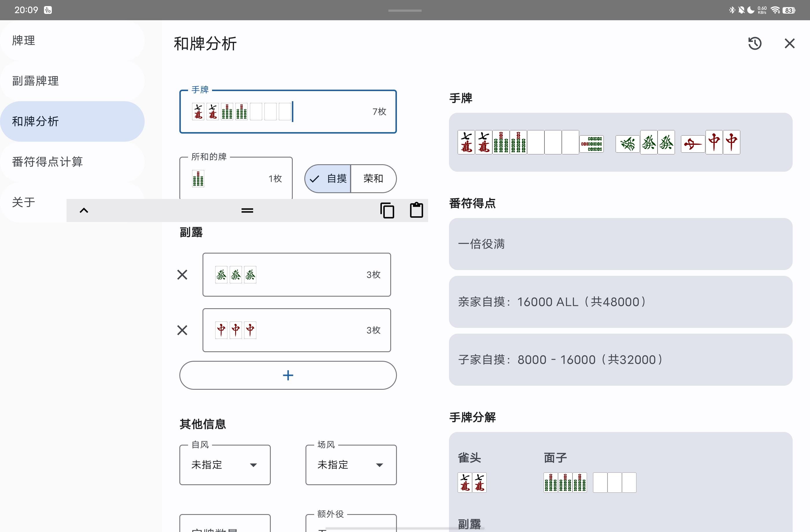
Task: Select 和牌分析 in sidebar
Action: point(72,121)
